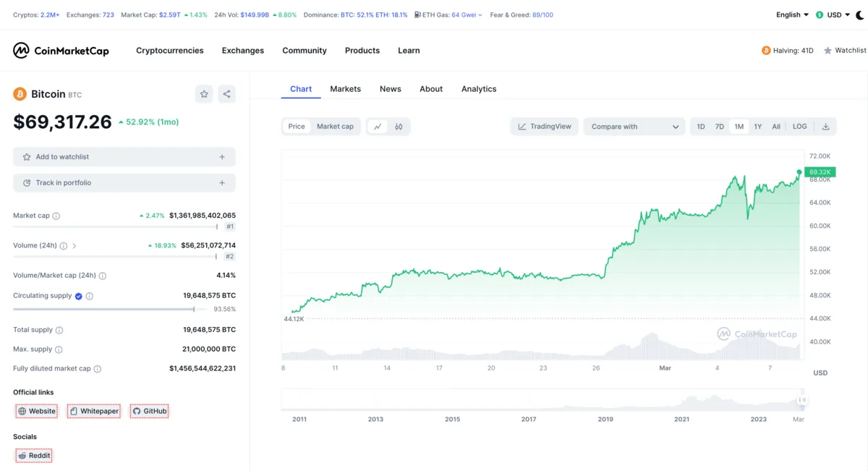This screenshot has width=868, height=471.
Task: Click the 69.32K current price marker
Action: pyautogui.click(x=820, y=172)
